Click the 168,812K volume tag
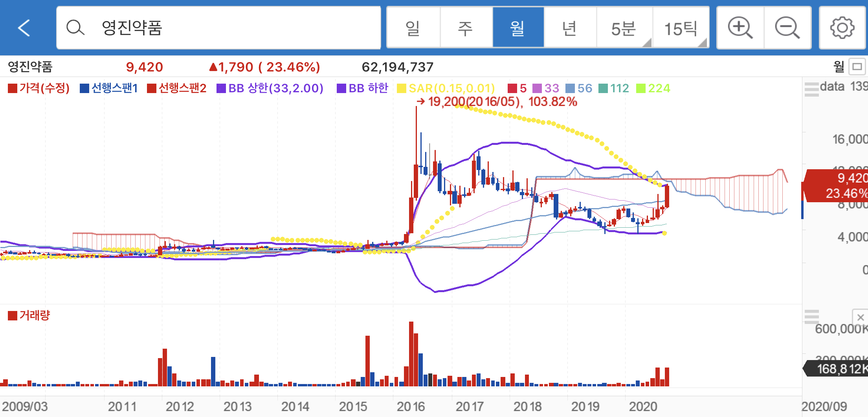 coord(836,369)
